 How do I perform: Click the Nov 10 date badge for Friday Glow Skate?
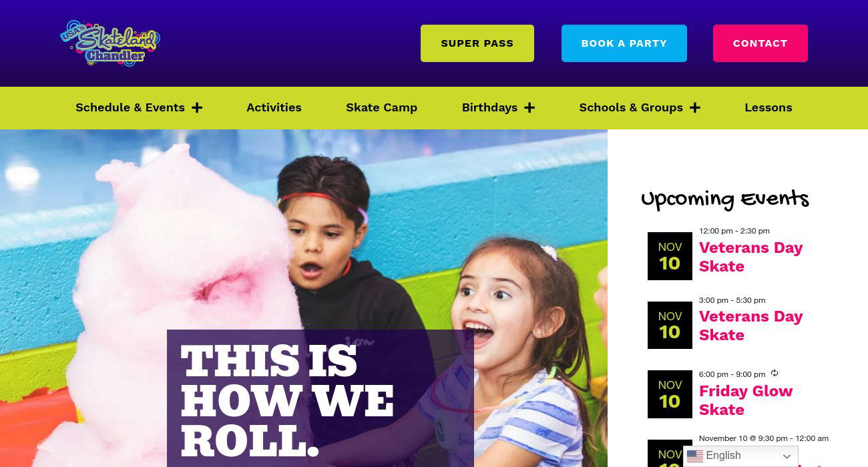pos(670,394)
